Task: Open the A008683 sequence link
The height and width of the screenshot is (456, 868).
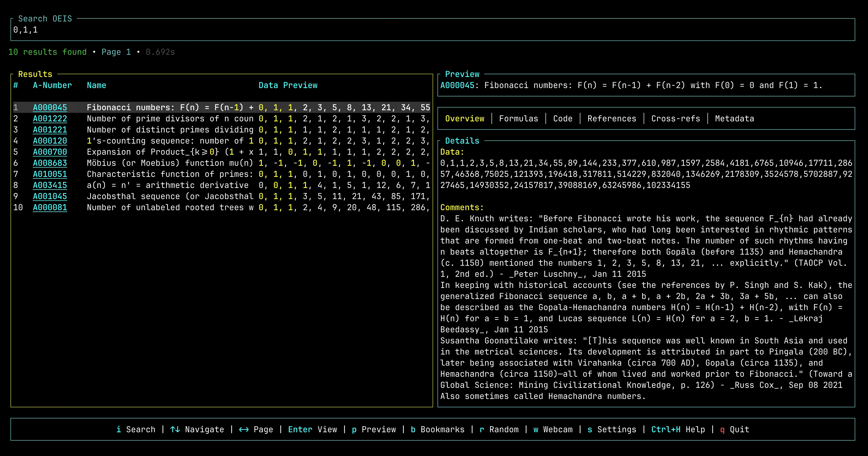Action: (x=50, y=163)
